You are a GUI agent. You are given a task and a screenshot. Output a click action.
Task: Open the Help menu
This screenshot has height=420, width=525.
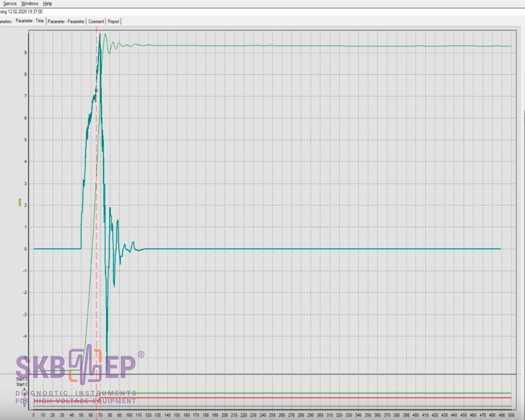pyautogui.click(x=48, y=3)
